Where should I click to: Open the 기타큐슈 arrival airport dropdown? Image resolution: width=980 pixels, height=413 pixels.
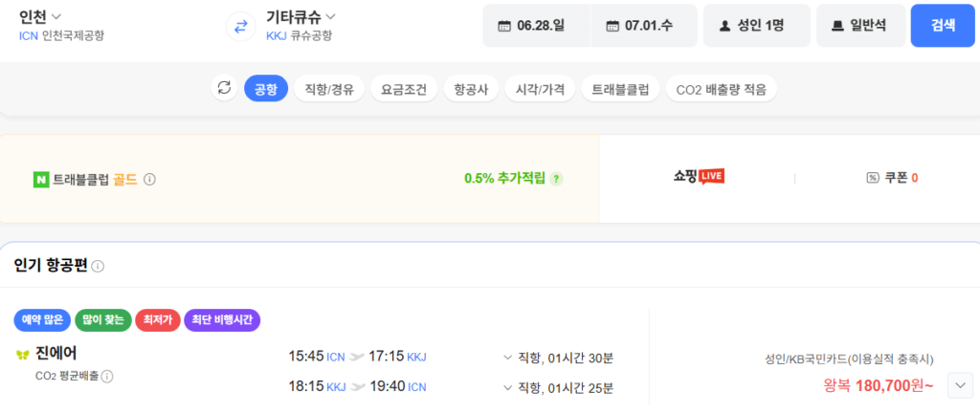[x=301, y=16]
